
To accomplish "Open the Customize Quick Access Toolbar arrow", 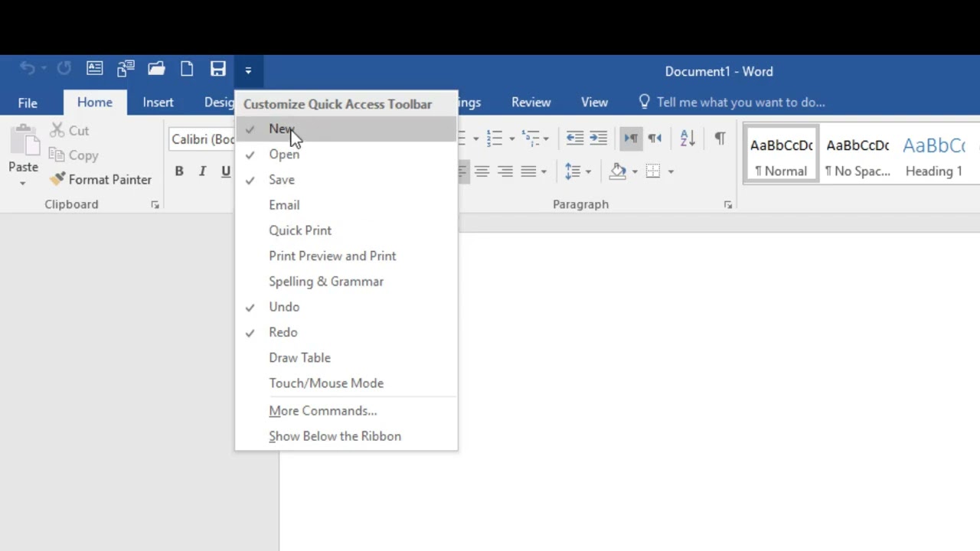I will (x=248, y=70).
